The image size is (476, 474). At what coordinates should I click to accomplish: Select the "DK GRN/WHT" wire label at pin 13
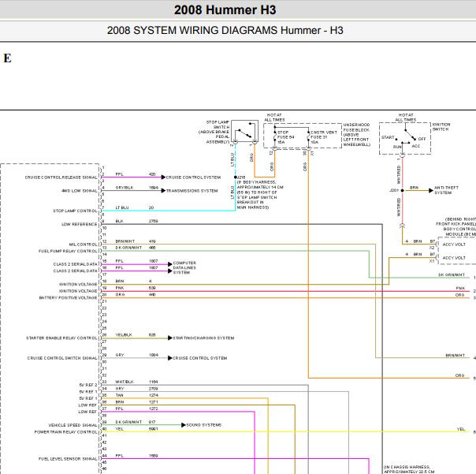[x=128, y=248]
